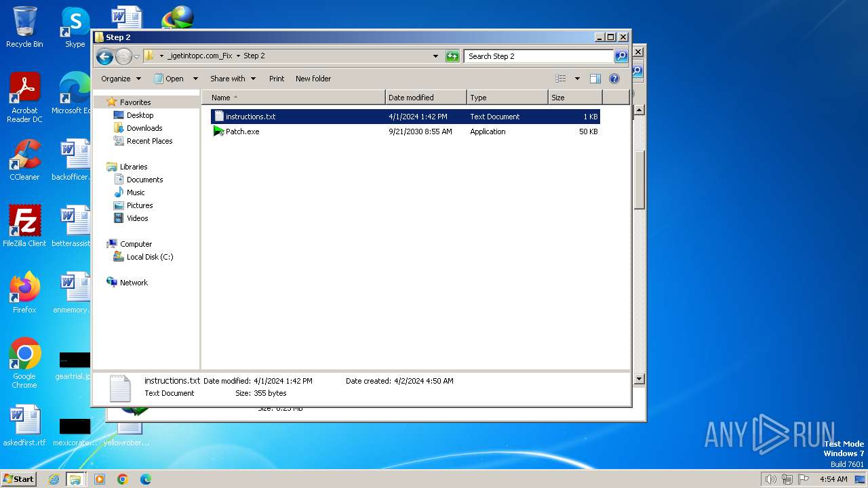Select Network in the navigation pane
Screen dimensions: 868x488
[x=134, y=283]
